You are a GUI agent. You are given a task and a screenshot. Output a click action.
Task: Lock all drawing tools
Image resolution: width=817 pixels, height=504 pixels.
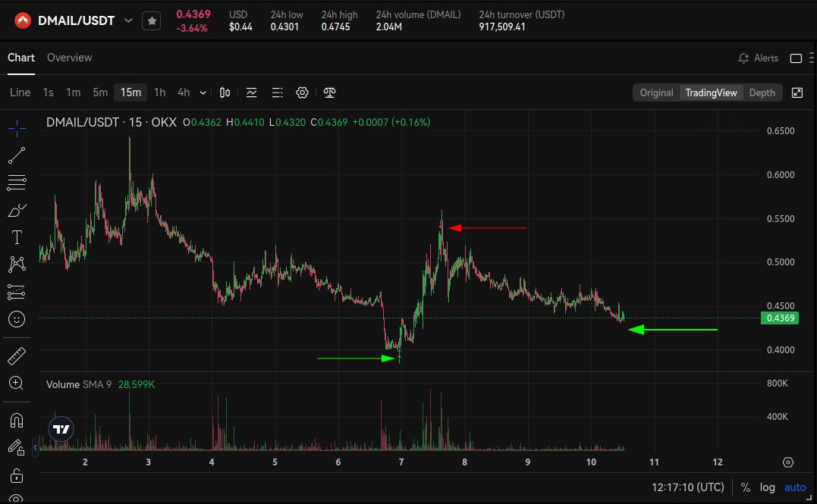click(17, 475)
